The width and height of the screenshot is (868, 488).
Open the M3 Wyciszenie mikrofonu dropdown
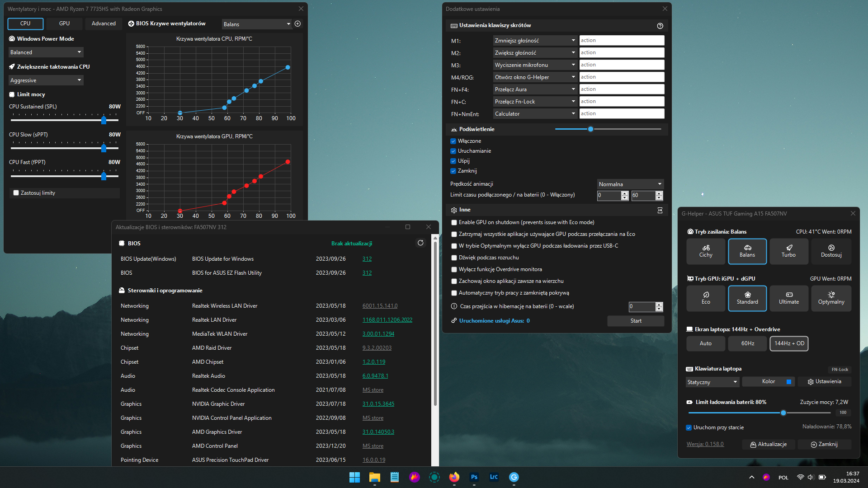(x=535, y=65)
